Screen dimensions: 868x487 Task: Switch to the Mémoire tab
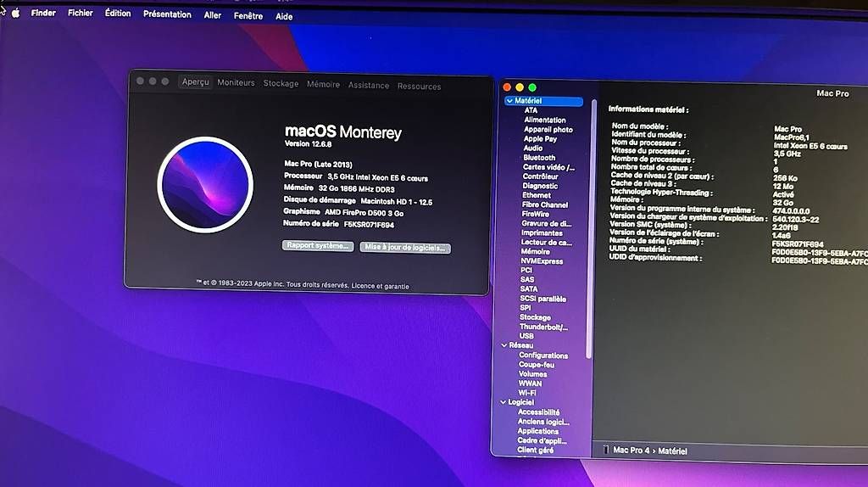click(323, 84)
